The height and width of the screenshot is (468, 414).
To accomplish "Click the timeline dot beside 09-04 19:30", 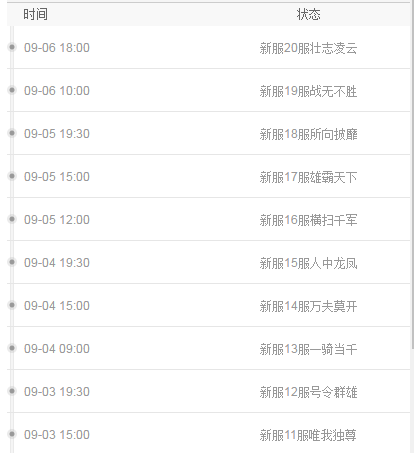I will click(12, 262).
